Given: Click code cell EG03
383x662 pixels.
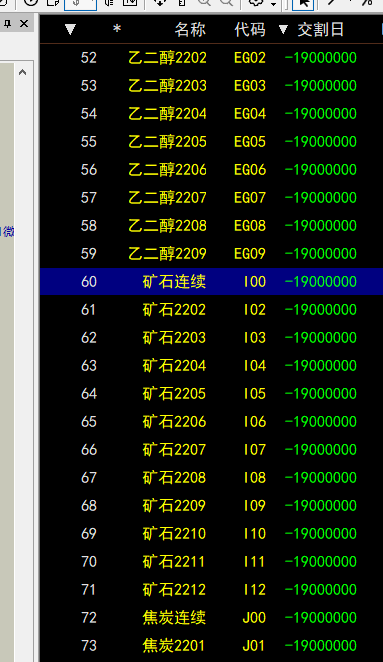Looking at the screenshot, I should pos(250,85).
